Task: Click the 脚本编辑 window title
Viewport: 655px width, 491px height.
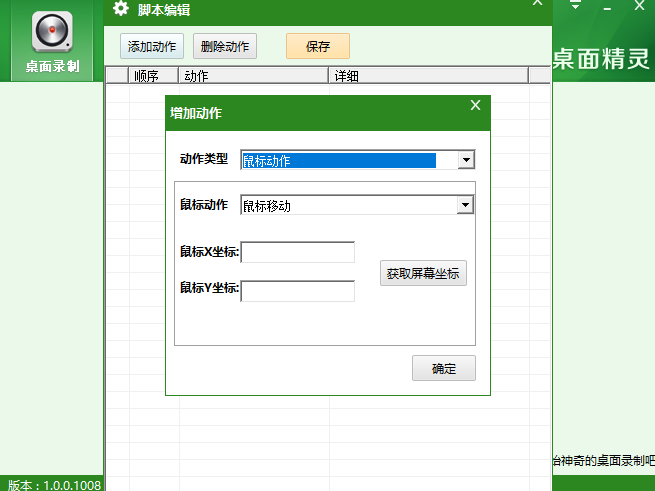Action: pyautogui.click(x=164, y=10)
